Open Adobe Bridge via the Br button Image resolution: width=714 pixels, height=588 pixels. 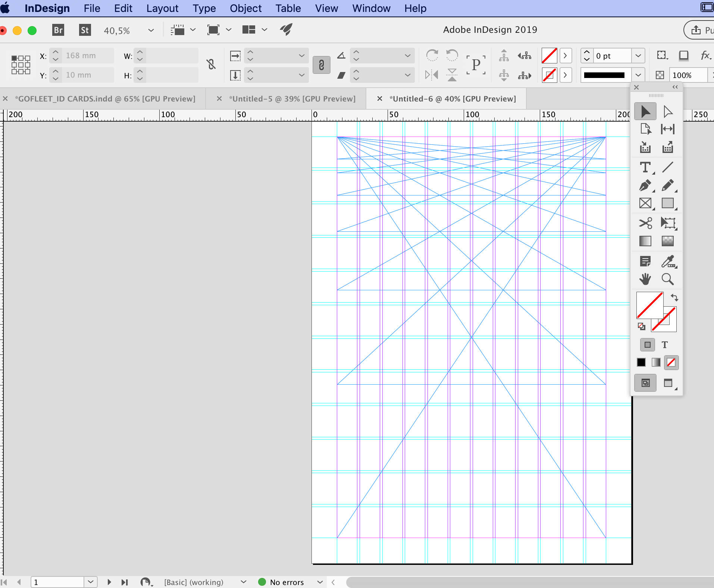(x=58, y=30)
